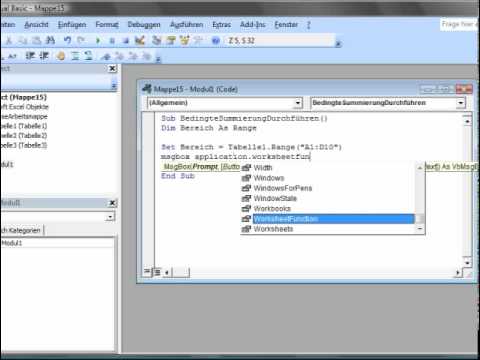Select Tabelle1 in the project tree

23,126
